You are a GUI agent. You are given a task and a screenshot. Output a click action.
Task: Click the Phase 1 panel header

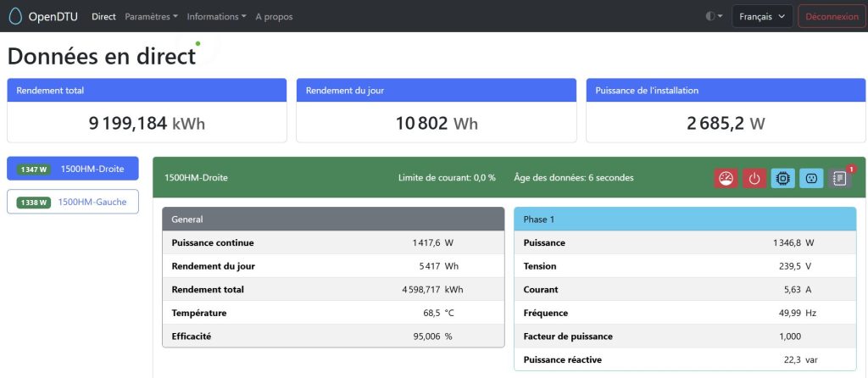(x=684, y=219)
